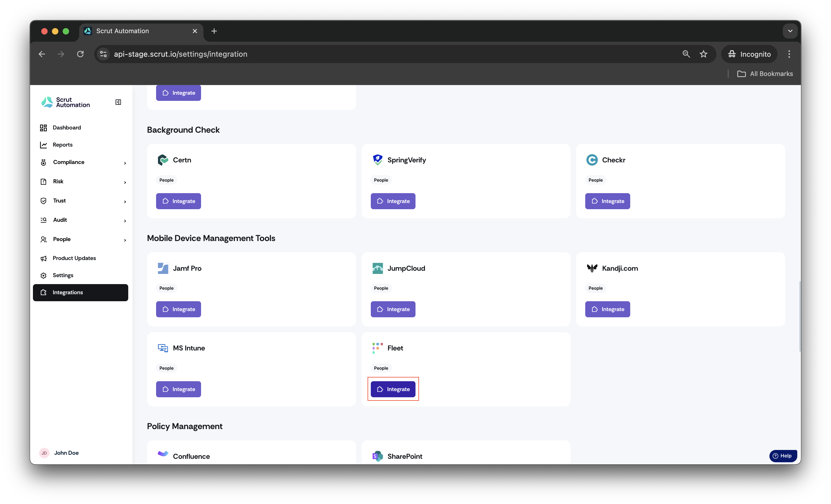
Task: Click the JD user avatar
Action: [44, 453]
